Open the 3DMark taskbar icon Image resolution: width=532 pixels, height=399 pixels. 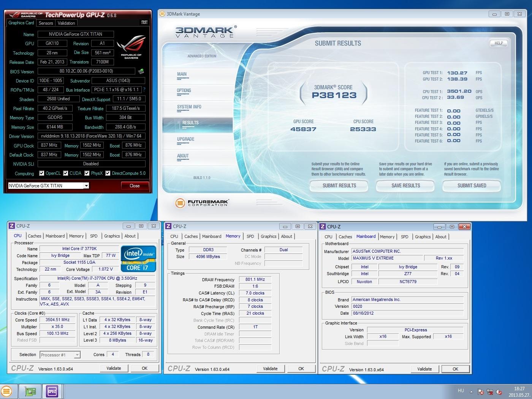[x=6, y=391]
